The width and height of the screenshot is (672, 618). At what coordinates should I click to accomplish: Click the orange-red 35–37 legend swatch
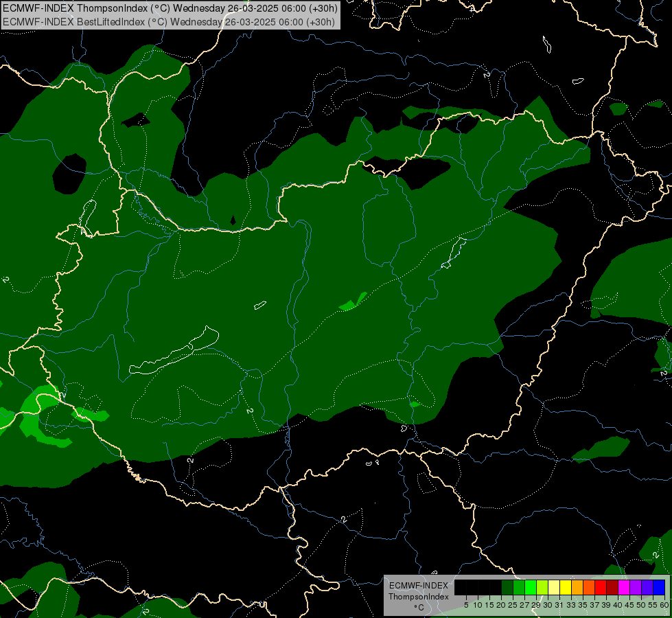(589, 587)
